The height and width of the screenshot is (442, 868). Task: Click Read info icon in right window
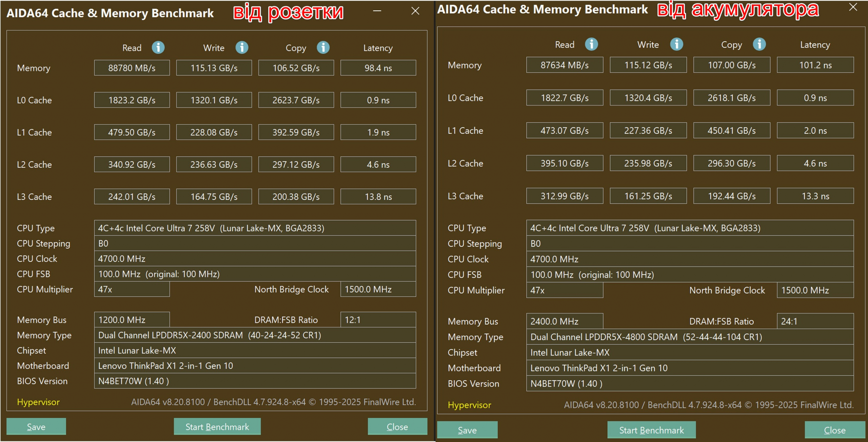591,44
